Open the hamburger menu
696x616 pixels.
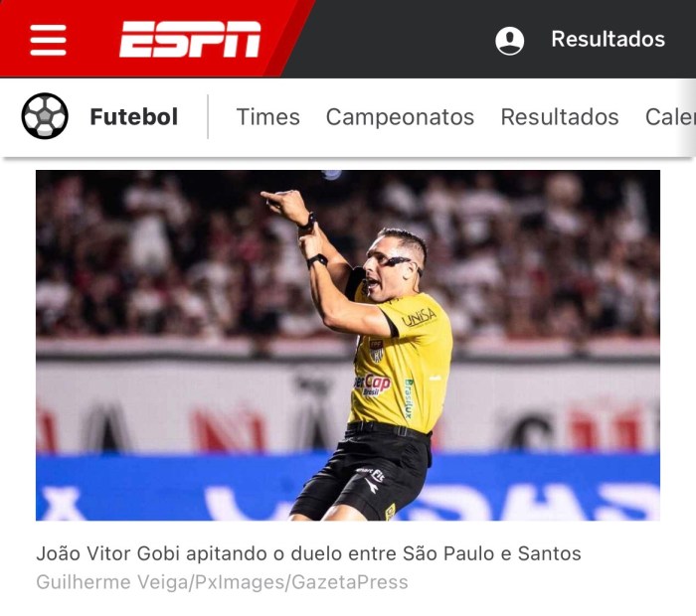click(48, 40)
